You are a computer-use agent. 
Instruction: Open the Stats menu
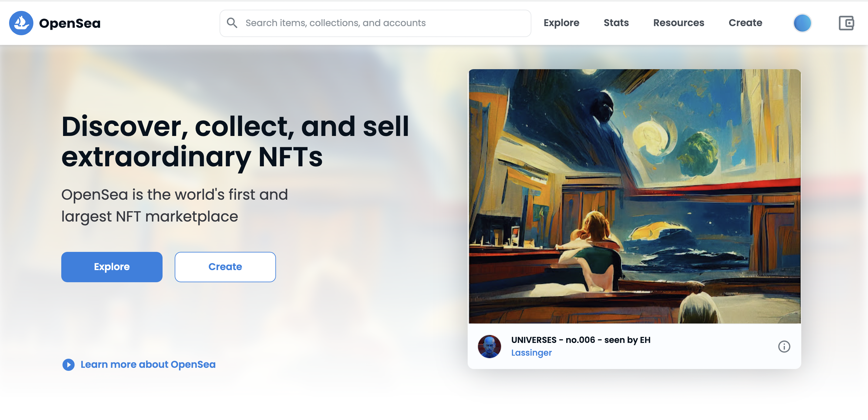pos(616,23)
